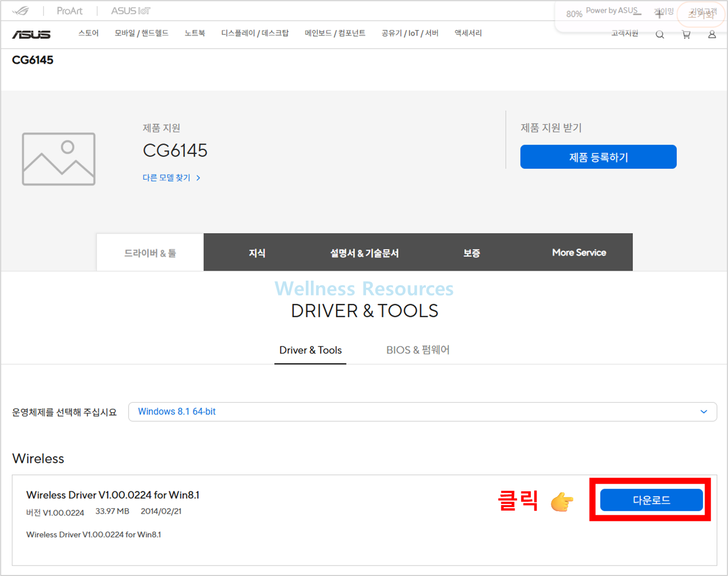The width and height of the screenshot is (728, 576).
Task: Click the zoom in plus button
Action: click(659, 14)
